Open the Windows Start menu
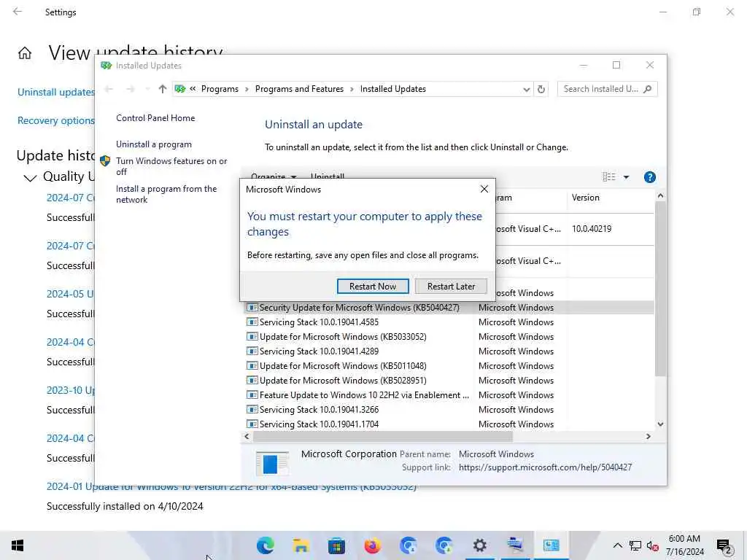This screenshot has height=560, width=747. click(18, 545)
